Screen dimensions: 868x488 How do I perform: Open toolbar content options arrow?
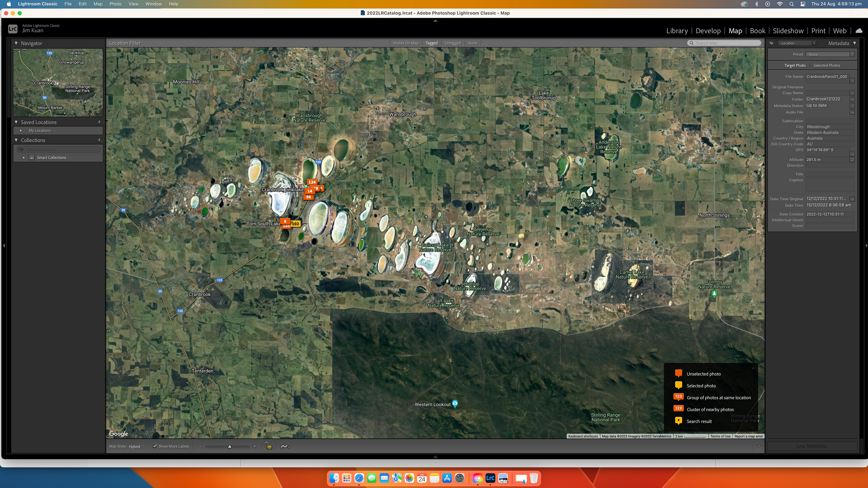(759, 446)
